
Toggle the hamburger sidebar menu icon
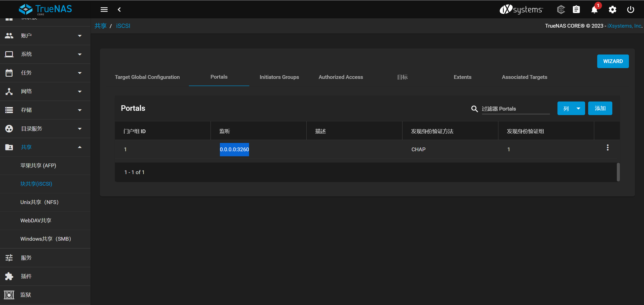[104, 10]
